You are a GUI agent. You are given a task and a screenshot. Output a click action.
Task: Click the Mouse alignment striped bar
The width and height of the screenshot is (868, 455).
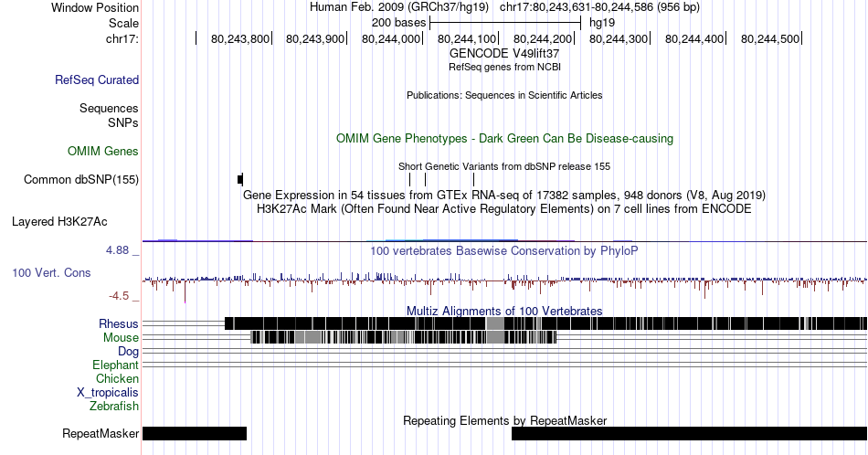pyautogui.click(x=404, y=337)
